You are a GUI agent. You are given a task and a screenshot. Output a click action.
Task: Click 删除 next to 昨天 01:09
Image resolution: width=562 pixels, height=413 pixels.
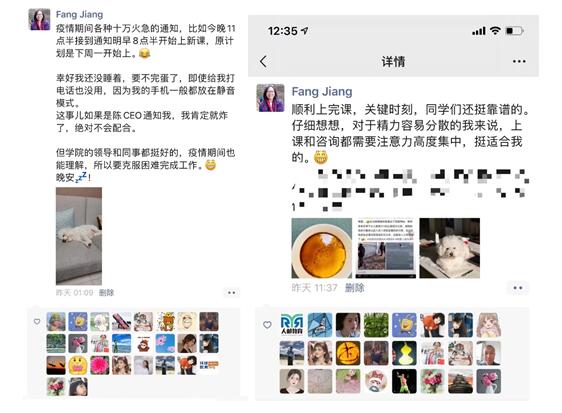click(106, 293)
